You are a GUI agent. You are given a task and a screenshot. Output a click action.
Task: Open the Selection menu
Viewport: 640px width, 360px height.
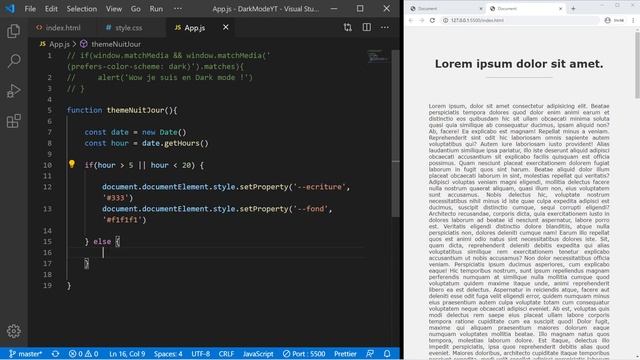click(82, 9)
